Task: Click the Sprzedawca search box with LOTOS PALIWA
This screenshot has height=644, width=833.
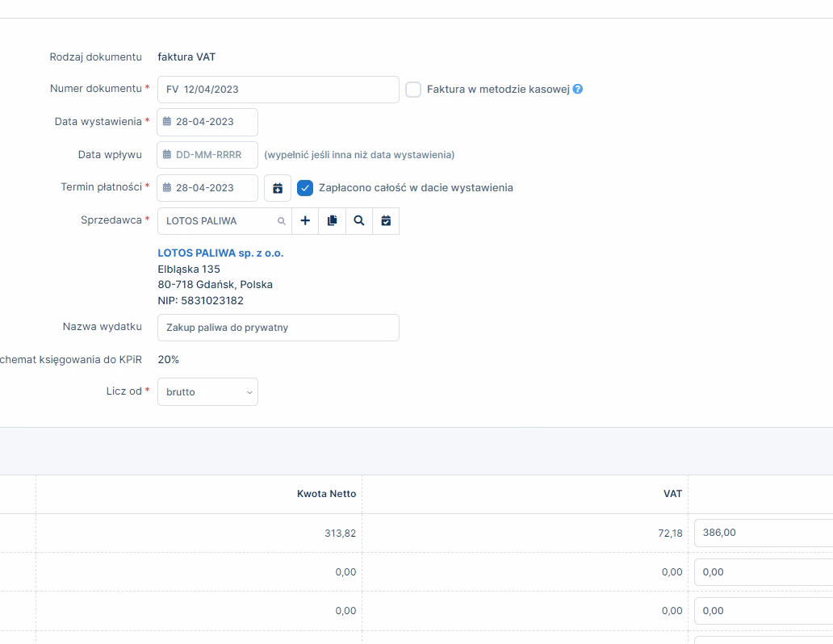Action: tap(218, 220)
